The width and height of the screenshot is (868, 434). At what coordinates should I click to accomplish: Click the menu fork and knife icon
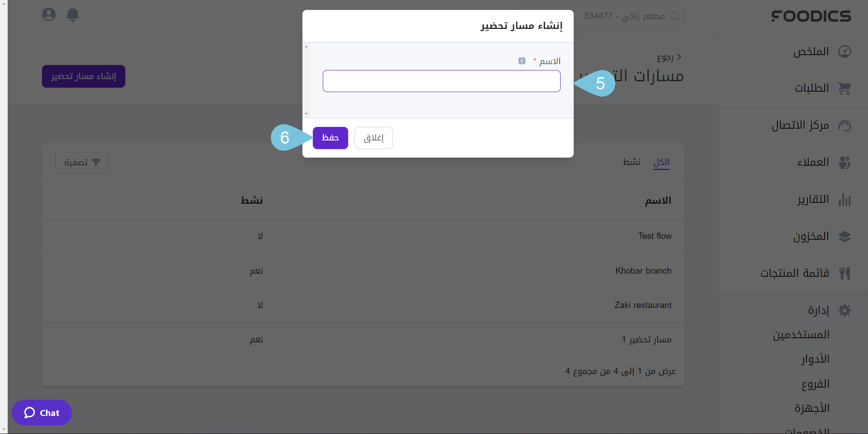(x=844, y=273)
